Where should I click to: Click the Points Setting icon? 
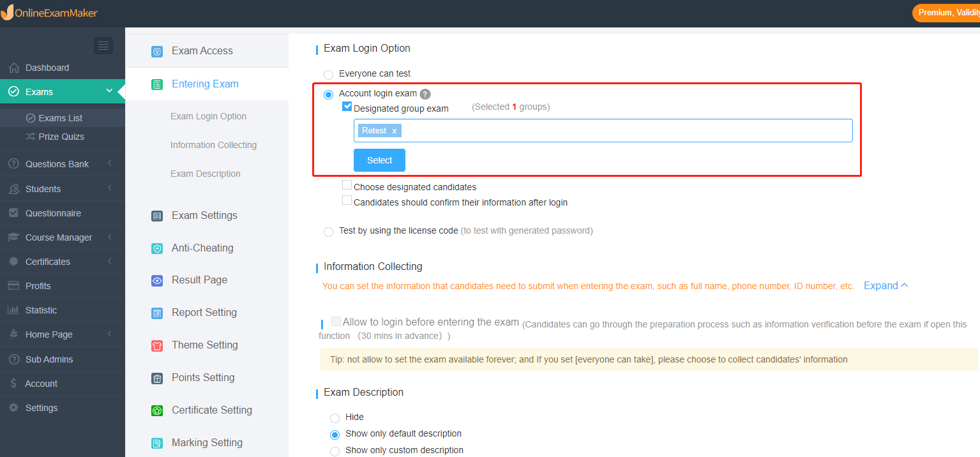(157, 378)
